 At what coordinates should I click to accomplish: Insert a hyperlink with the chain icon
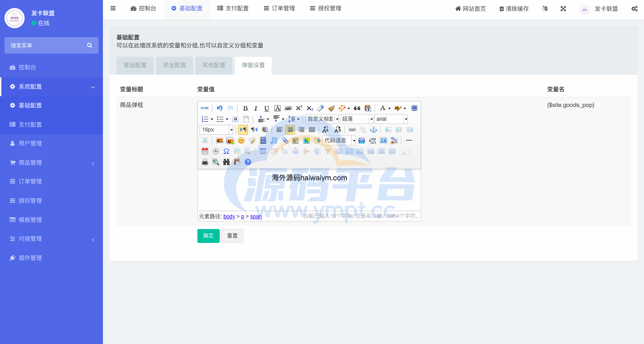click(352, 130)
